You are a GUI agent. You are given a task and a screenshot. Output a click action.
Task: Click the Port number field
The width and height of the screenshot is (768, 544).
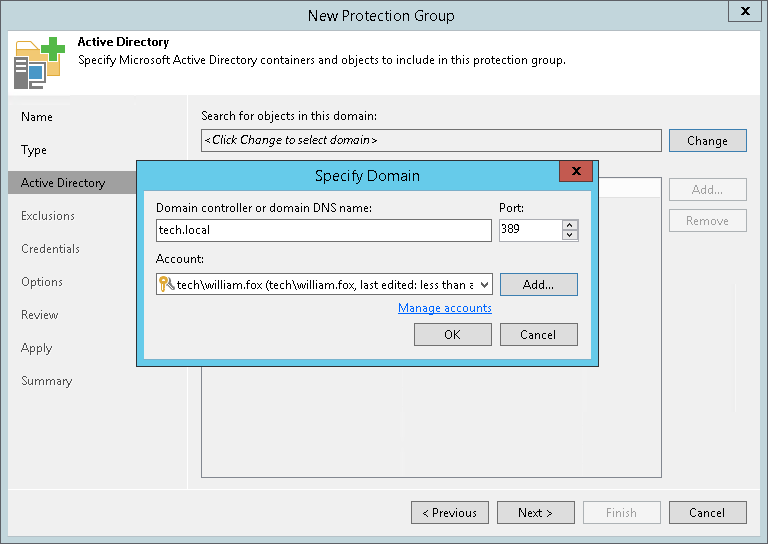529,230
